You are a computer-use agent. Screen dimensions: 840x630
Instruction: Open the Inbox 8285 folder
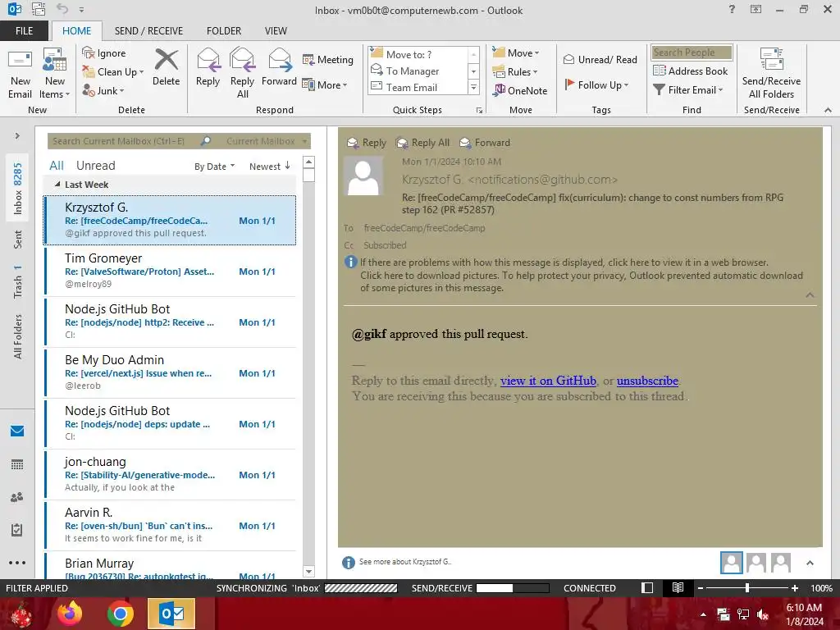pyautogui.click(x=18, y=188)
